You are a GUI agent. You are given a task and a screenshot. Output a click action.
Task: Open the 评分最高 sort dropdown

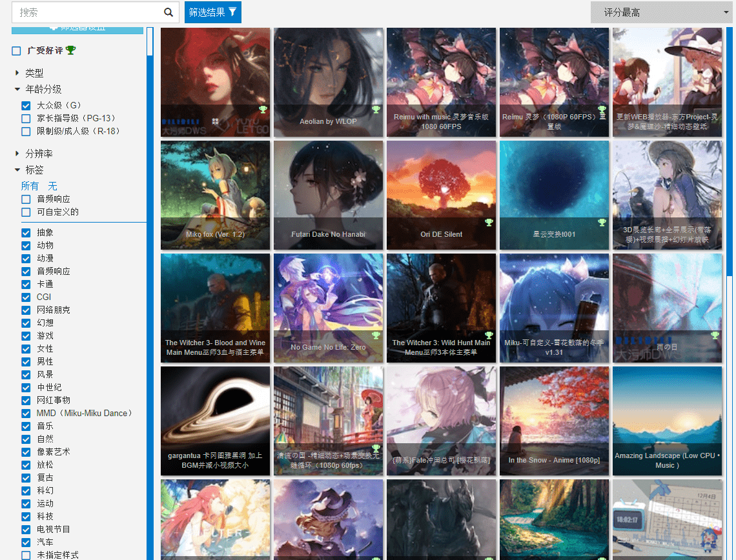(660, 12)
